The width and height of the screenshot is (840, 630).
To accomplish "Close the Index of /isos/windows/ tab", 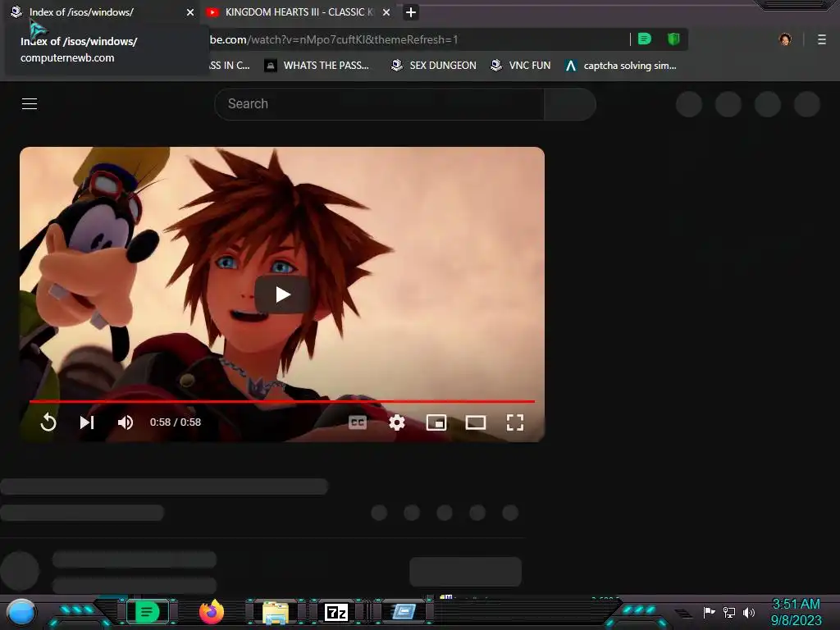I will point(190,11).
